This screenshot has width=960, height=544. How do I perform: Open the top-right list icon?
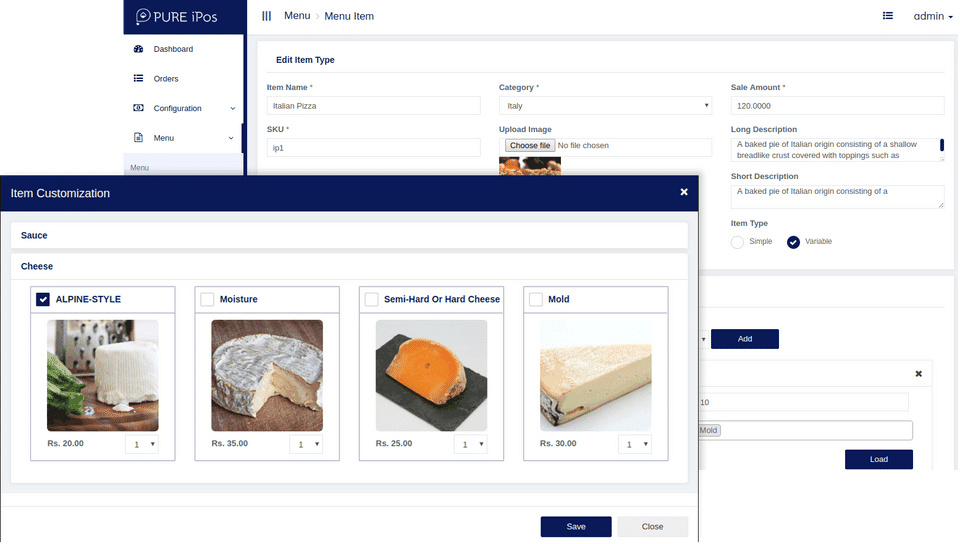pos(888,16)
